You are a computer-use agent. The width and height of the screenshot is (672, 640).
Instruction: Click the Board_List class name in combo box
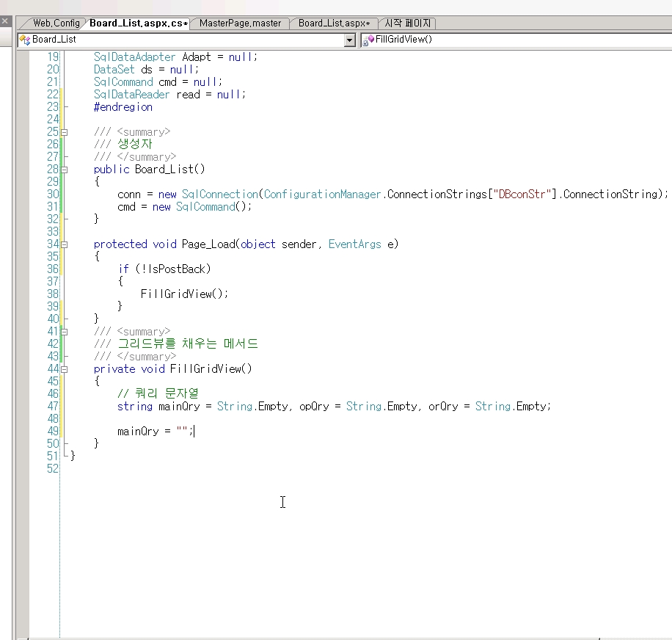coord(54,40)
